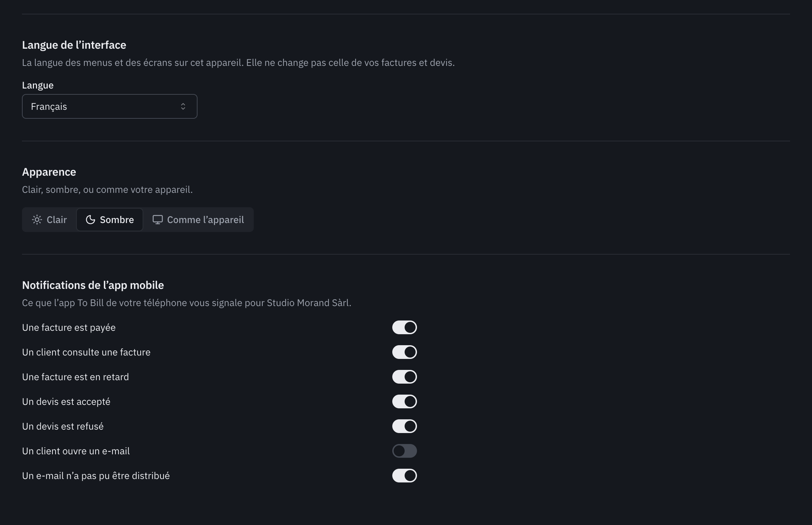This screenshot has height=525, width=812.
Task: Click the text Une facture est en retard
Action: tap(75, 377)
